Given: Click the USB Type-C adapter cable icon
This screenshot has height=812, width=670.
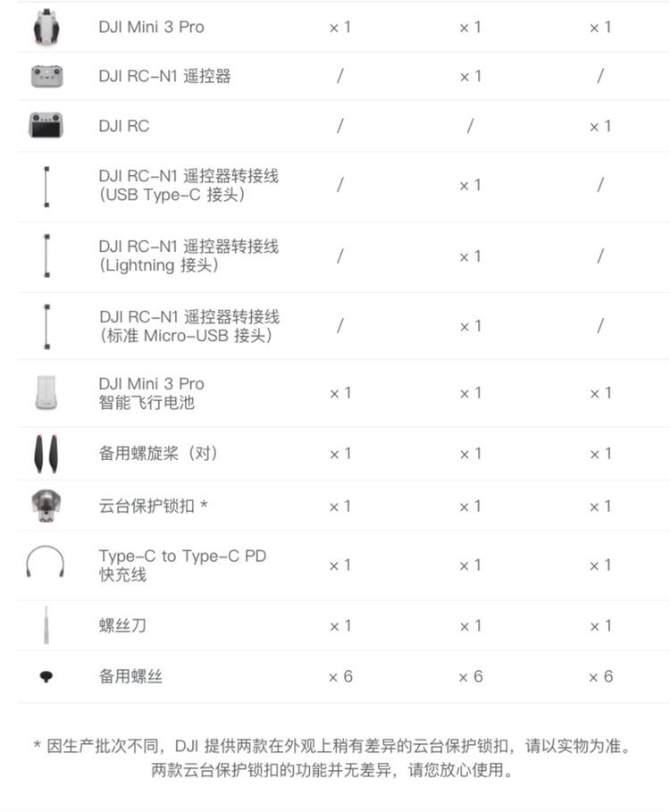Looking at the screenshot, I should pos(46,187).
